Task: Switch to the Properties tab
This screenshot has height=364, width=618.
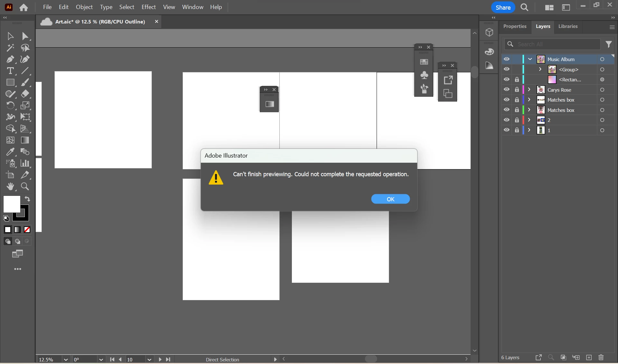Action: pyautogui.click(x=515, y=26)
